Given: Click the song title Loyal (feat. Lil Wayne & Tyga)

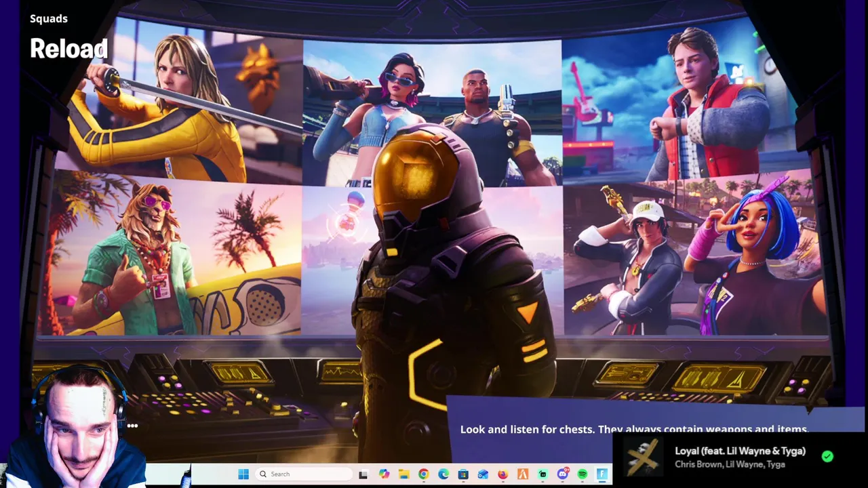Looking at the screenshot, I should point(740,451).
